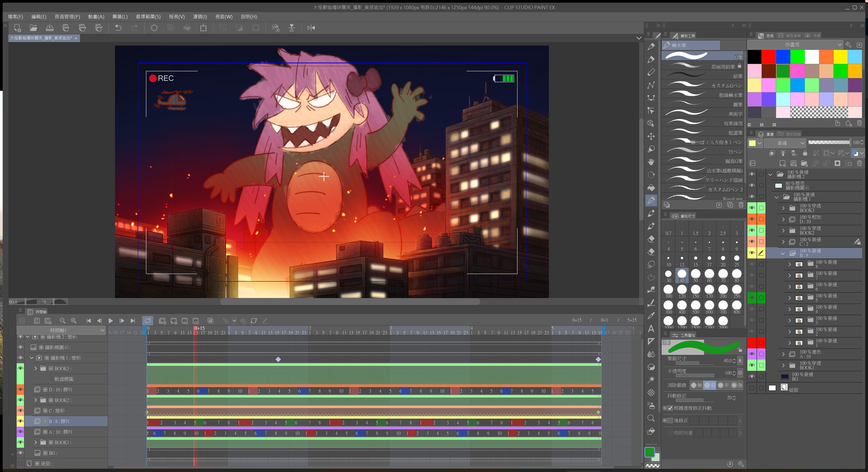
Task: Open the 作畫用 color set dropdown
Action: 795,45
